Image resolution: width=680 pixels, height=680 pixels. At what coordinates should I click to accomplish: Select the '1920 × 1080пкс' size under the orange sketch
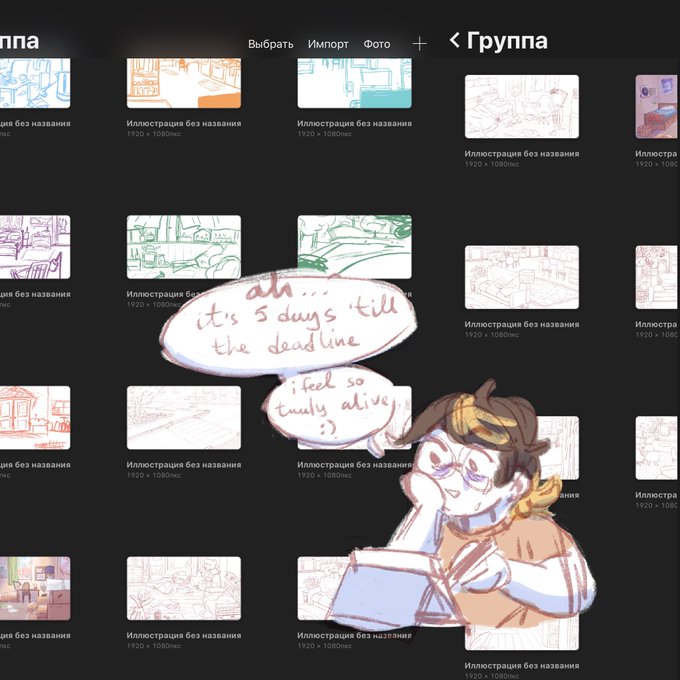154,134
